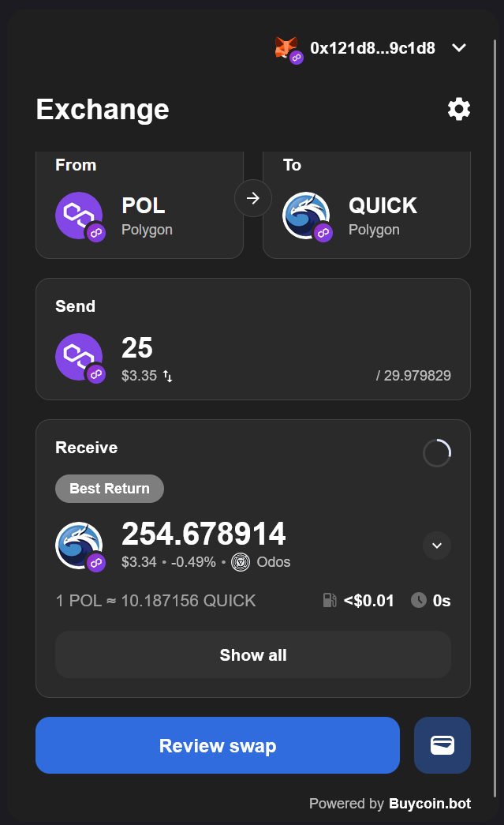
Task: Open the settings gear icon
Action: click(458, 109)
